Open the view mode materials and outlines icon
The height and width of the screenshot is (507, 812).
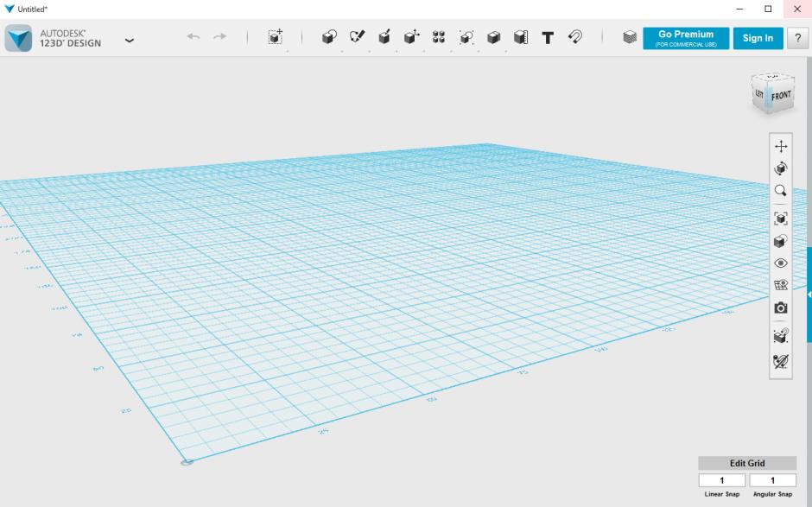point(781,241)
